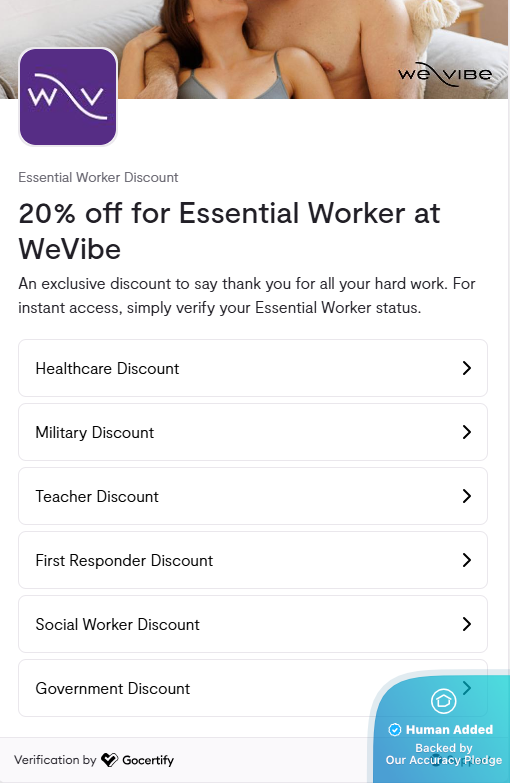Open the Military Discount option
This screenshot has height=783, width=510.
pyautogui.click(x=253, y=432)
